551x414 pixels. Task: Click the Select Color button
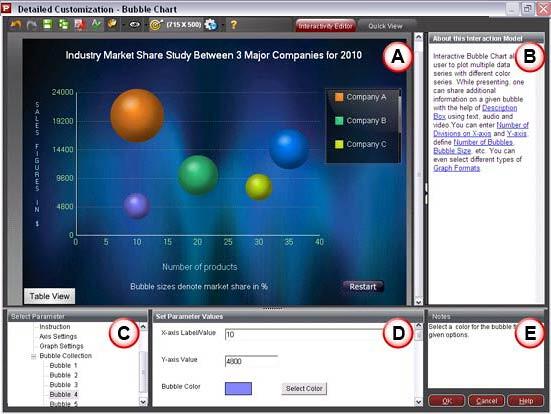point(304,388)
